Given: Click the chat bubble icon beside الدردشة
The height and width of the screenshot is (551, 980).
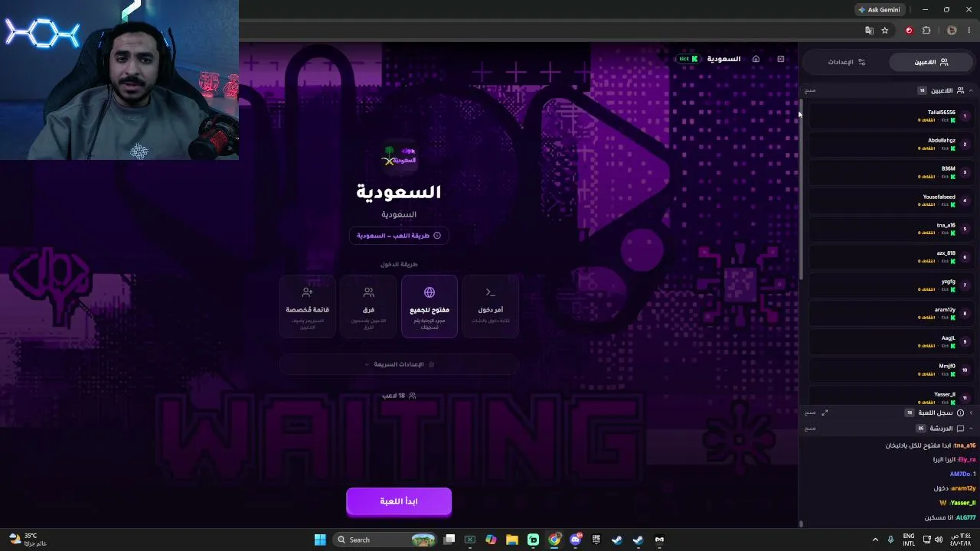Looking at the screenshot, I should (960, 429).
